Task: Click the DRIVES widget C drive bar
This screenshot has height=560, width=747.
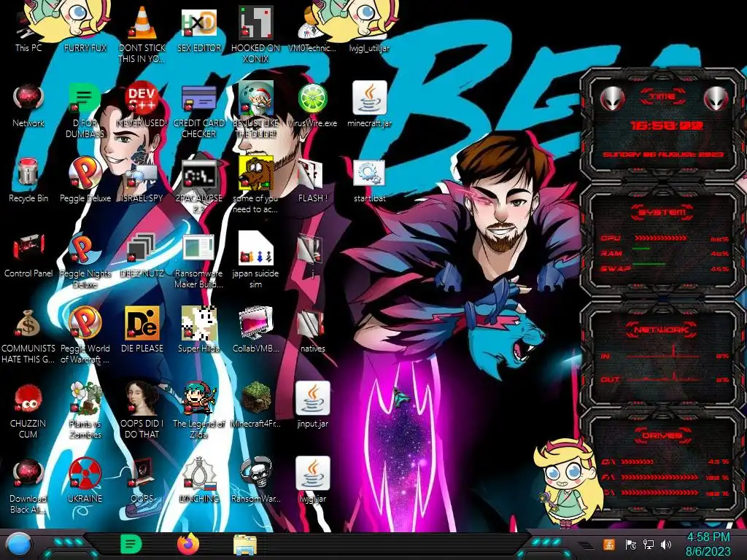Action: 637,462
